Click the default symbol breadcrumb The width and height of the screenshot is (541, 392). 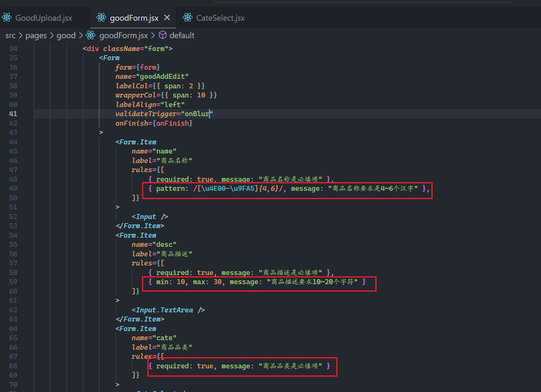[x=182, y=36]
